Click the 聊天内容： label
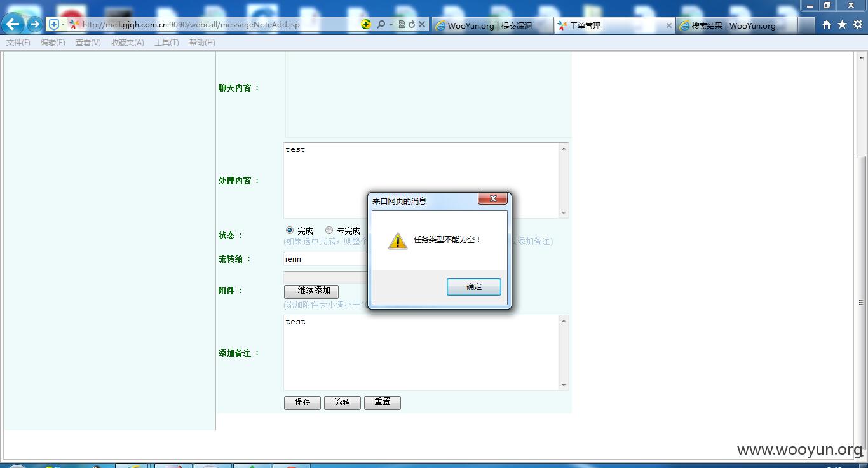The height and width of the screenshot is (468, 868). coord(239,88)
